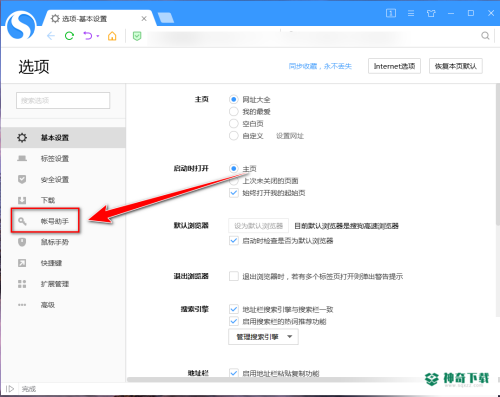Viewport: 500px width, 397px height.
Task: Select the 空白页 homepage radio button
Action: click(x=234, y=123)
